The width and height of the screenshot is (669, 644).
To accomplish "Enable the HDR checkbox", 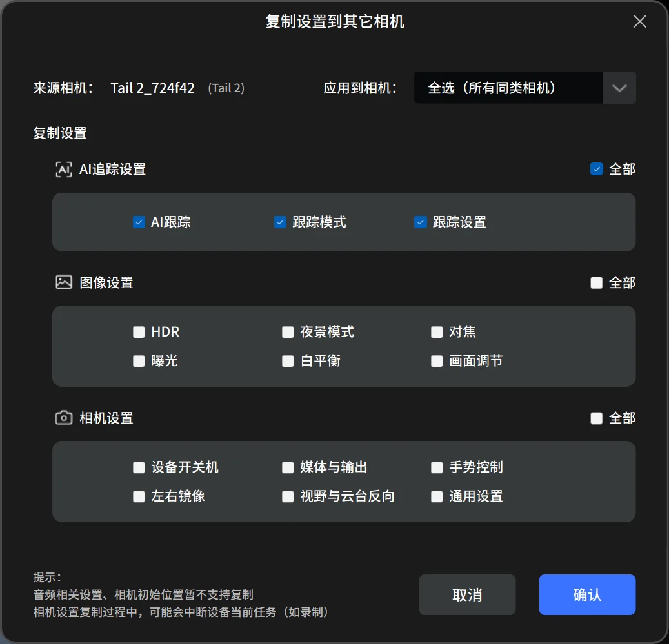I will (139, 332).
